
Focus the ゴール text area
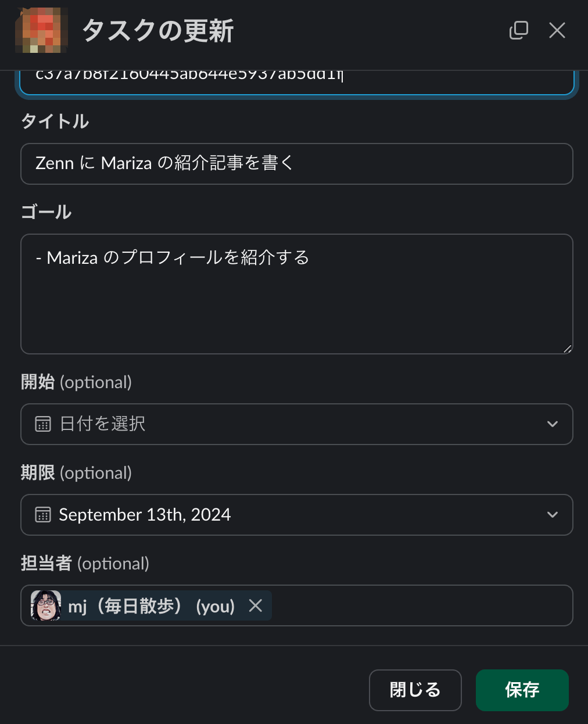(297, 294)
